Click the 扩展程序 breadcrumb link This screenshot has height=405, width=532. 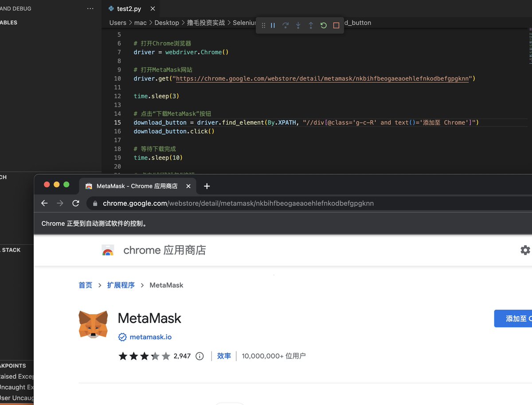(121, 285)
